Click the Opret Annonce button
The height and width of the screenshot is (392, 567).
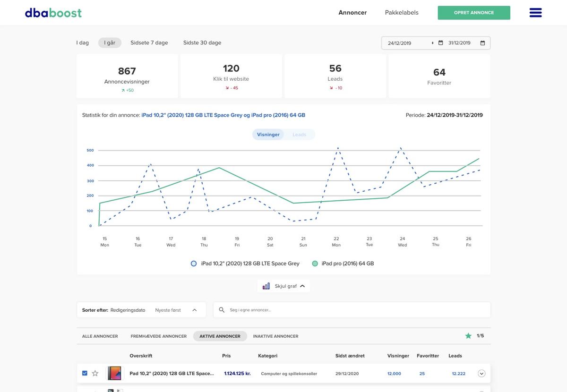pos(474,13)
